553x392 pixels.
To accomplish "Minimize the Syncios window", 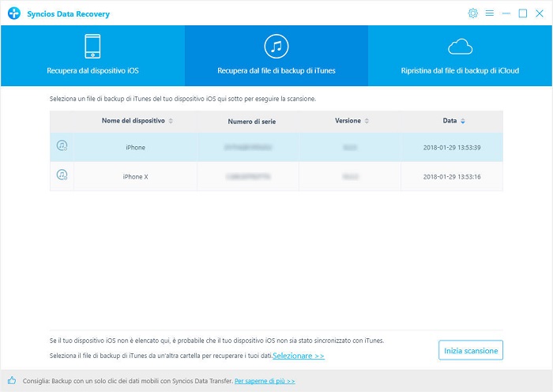I will point(506,13).
